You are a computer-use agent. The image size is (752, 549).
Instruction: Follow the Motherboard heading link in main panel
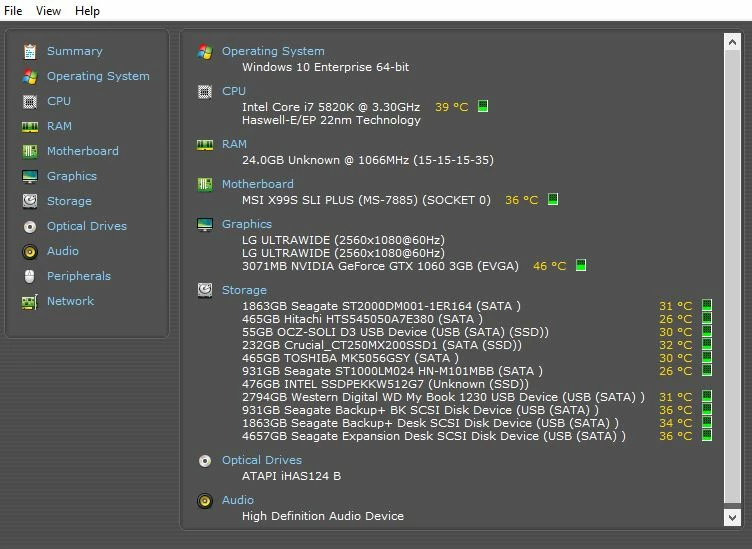point(258,184)
